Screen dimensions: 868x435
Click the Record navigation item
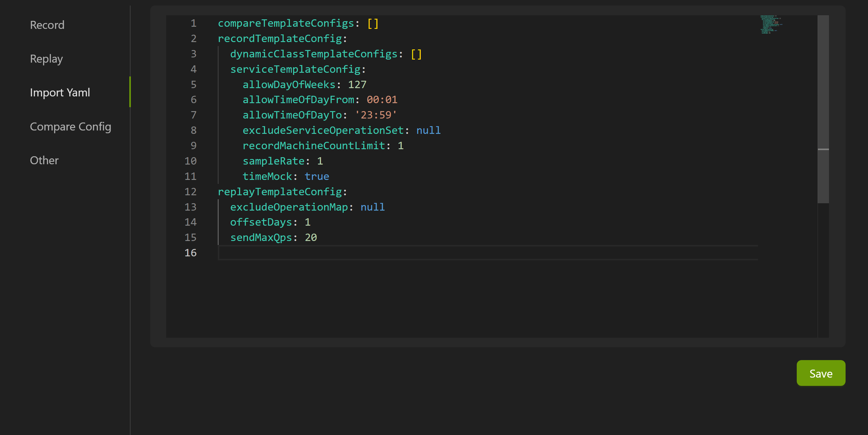point(47,25)
